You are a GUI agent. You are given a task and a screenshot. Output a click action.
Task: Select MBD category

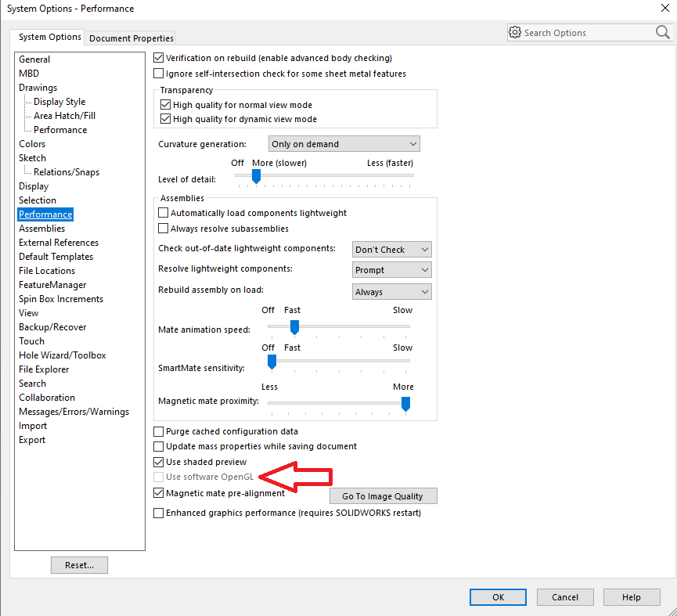click(28, 74)
